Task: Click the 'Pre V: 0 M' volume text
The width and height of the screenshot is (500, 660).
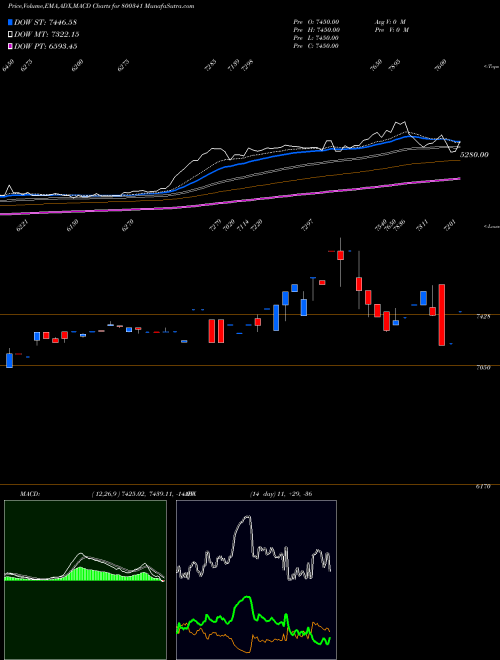Action: coord(391,30)
